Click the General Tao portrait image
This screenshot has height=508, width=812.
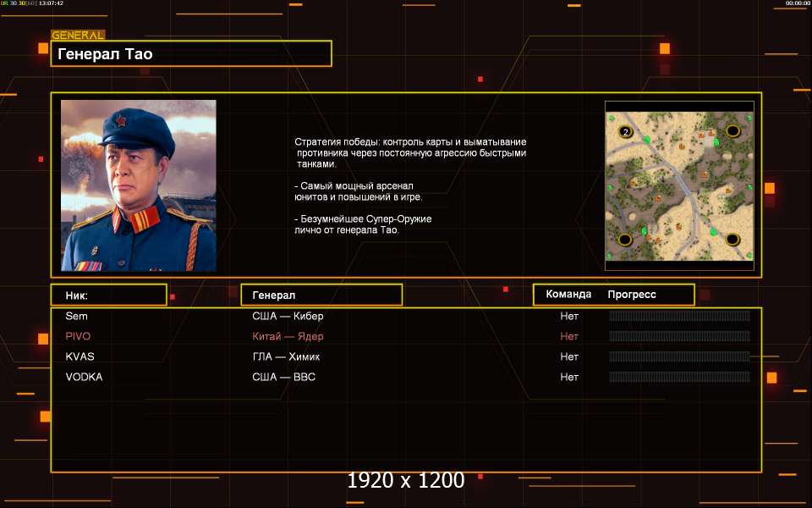139,185
